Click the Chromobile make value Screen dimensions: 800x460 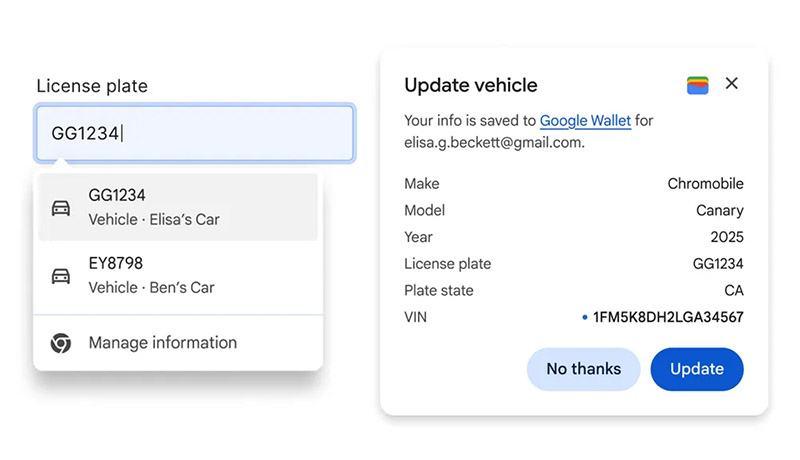point(705,184)
